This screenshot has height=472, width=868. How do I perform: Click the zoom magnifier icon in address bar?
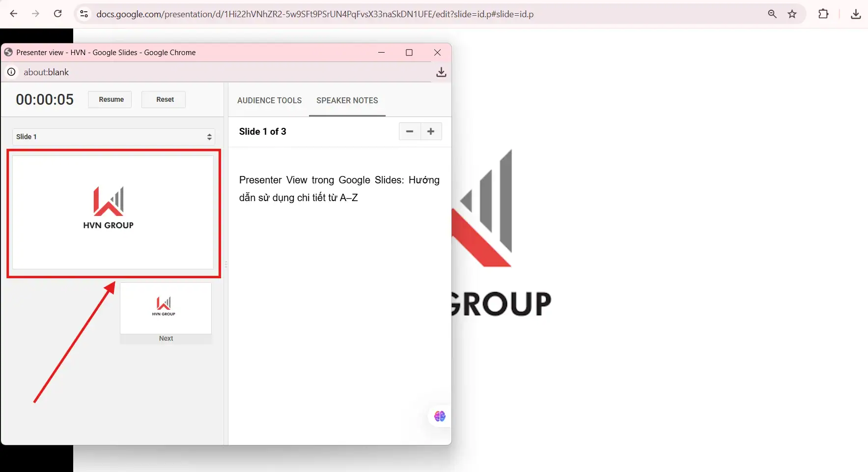coord(772,14)
